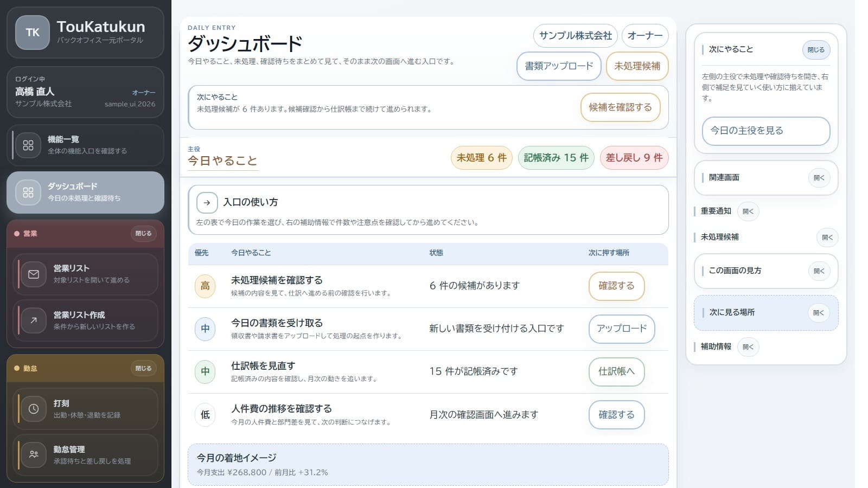Click the 次に押す場所 column header

point(609,253)
